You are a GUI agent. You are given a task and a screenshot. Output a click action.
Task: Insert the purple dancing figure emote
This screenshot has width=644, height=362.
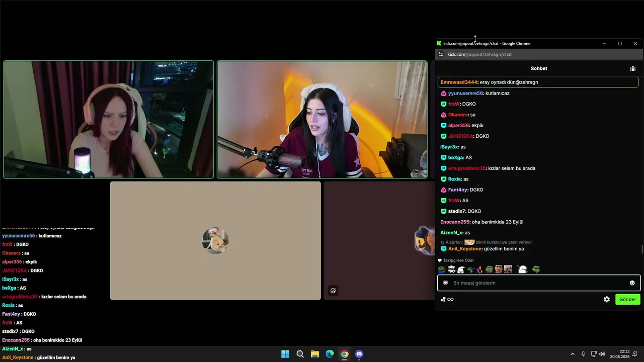coord(479,269)
